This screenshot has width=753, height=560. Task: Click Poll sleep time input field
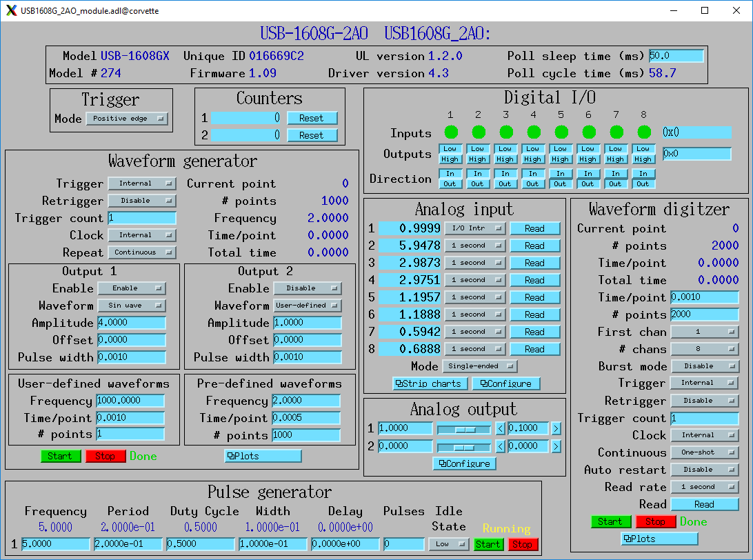click(676, 56)
